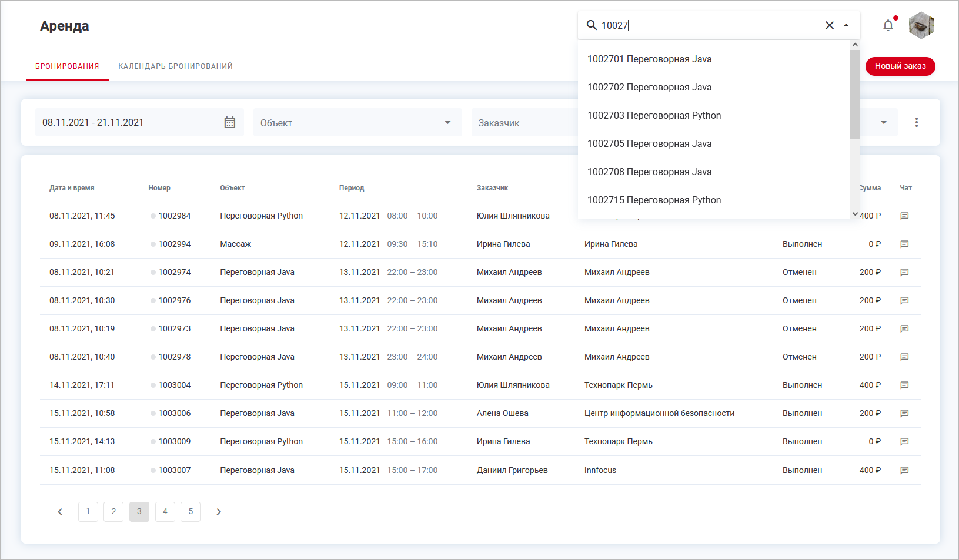959x560 pixels.
Task: Click customer Алена Ошева
Action: tap(503, 413)
